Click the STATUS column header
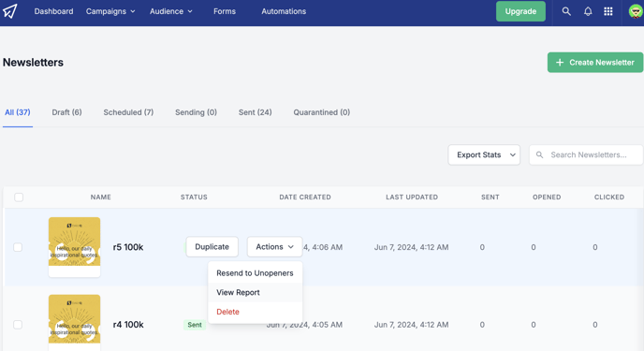Viewport: 644px width, 351px height. point(194,197)
